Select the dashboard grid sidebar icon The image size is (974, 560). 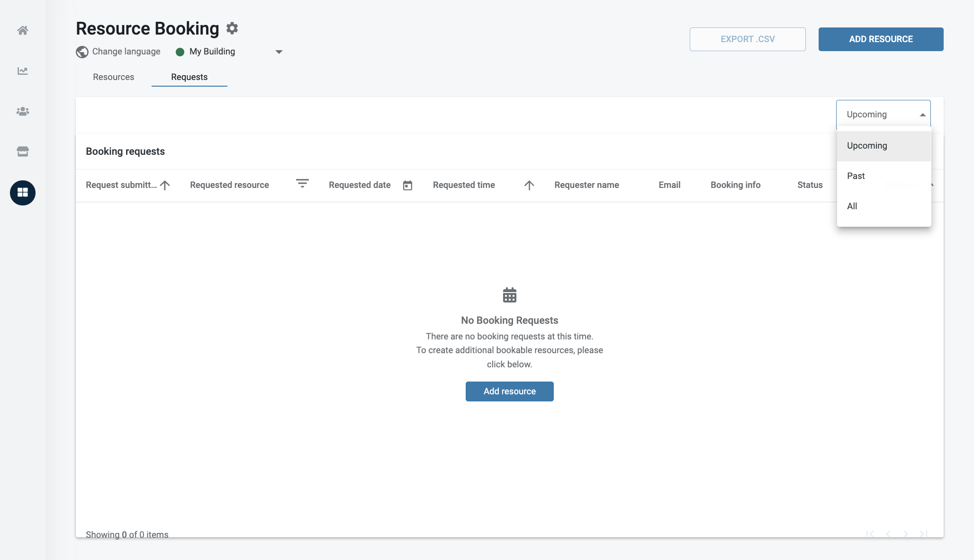(23, 193)
